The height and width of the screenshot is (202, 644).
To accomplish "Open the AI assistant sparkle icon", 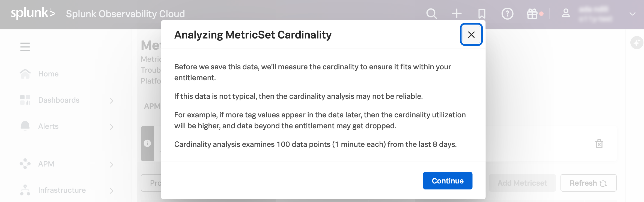I will pyautogui.click(x=637, y=43).
